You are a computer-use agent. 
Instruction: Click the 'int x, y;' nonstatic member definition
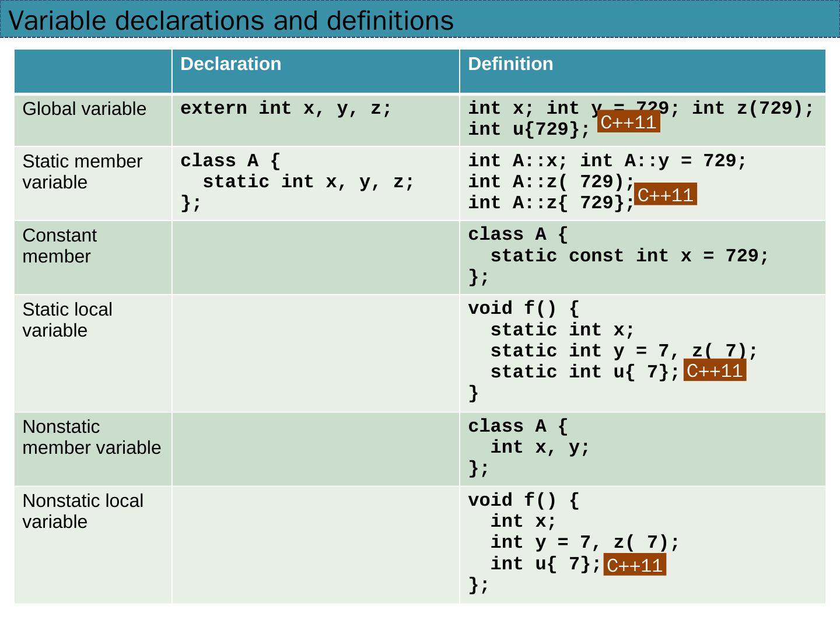540,447
